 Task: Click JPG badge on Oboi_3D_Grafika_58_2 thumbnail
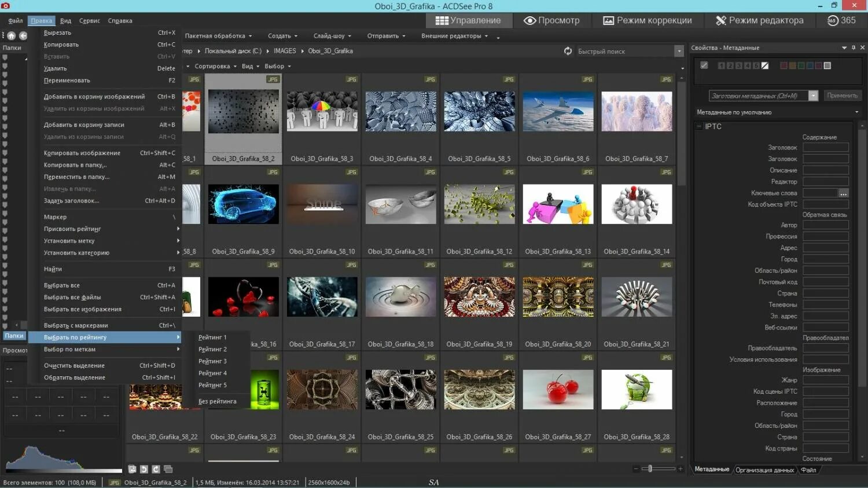tap(273, 79)
